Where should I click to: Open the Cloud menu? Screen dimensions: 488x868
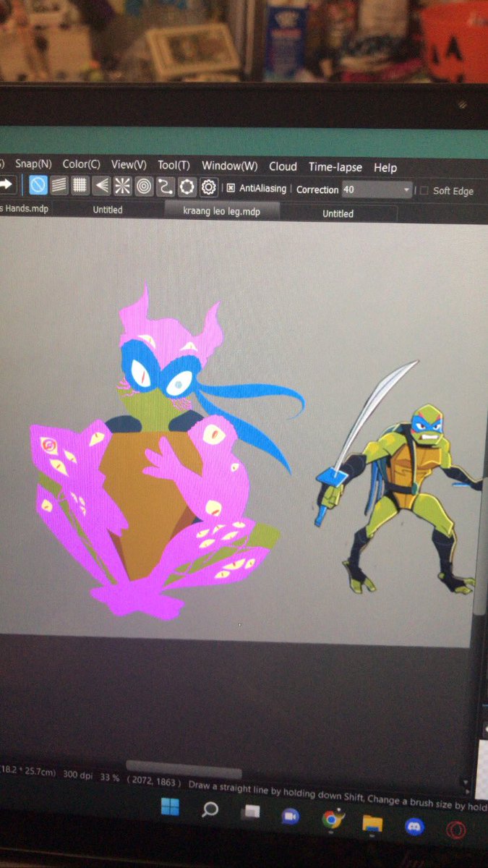coord(283,166)
